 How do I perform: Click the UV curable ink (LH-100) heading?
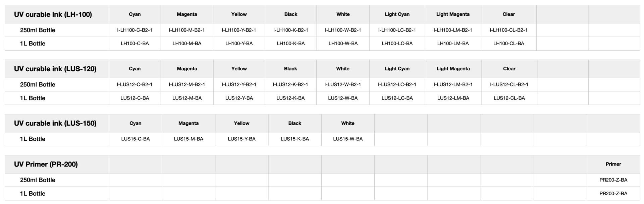[x=53, y=14]
